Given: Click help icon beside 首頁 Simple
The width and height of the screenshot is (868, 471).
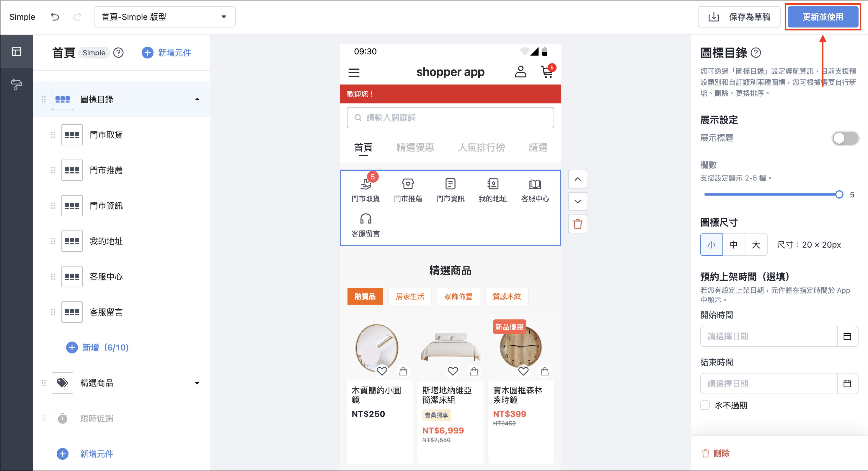Looking at the screenshot, I should [x=118, y=53].
